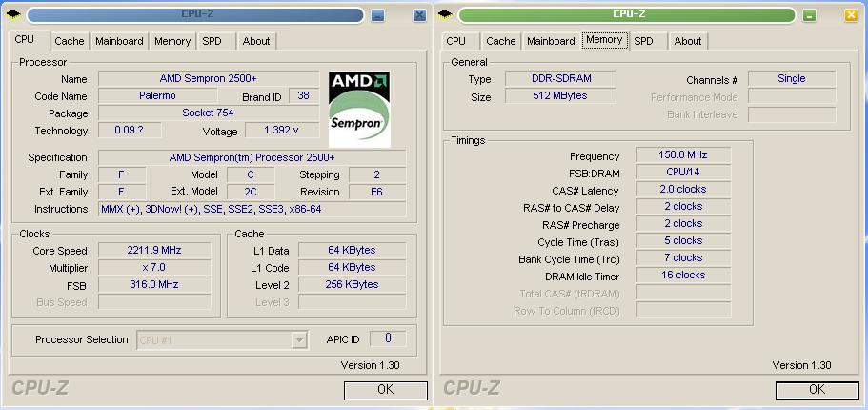Select Mainboard tab in right window
This screenshot has width=868, height=410.
[551, 41]
